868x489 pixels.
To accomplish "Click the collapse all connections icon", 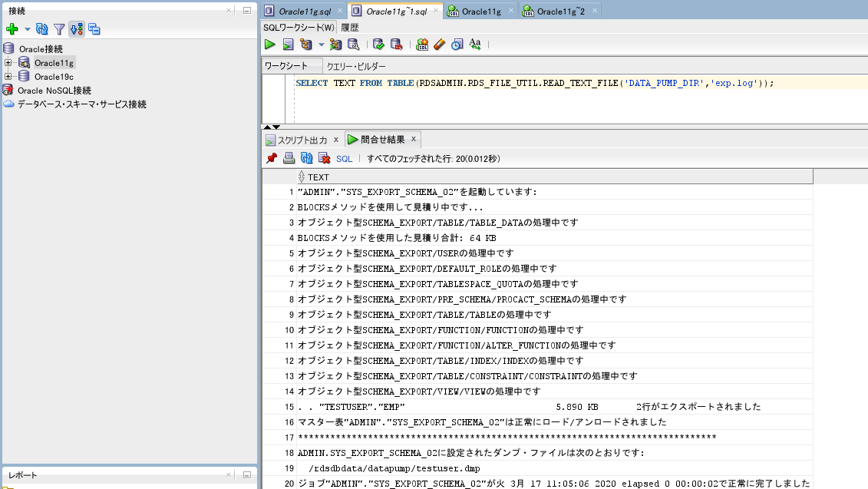I will 94,29.
